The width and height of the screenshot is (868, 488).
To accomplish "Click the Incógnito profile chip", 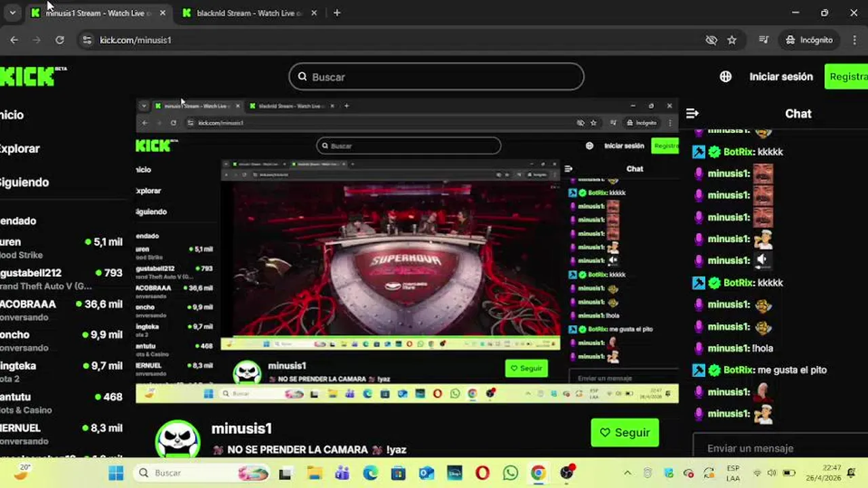I will [809, 40].
